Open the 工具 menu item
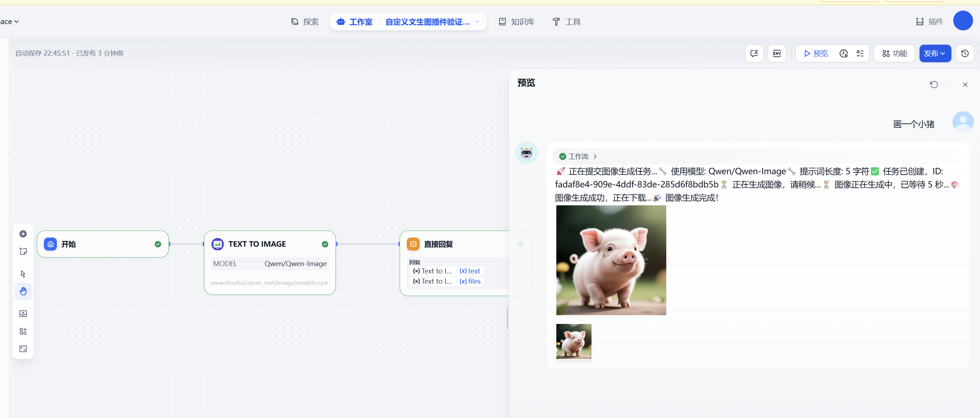The height and width of the screenshot is (418, 980). [567, 22]
